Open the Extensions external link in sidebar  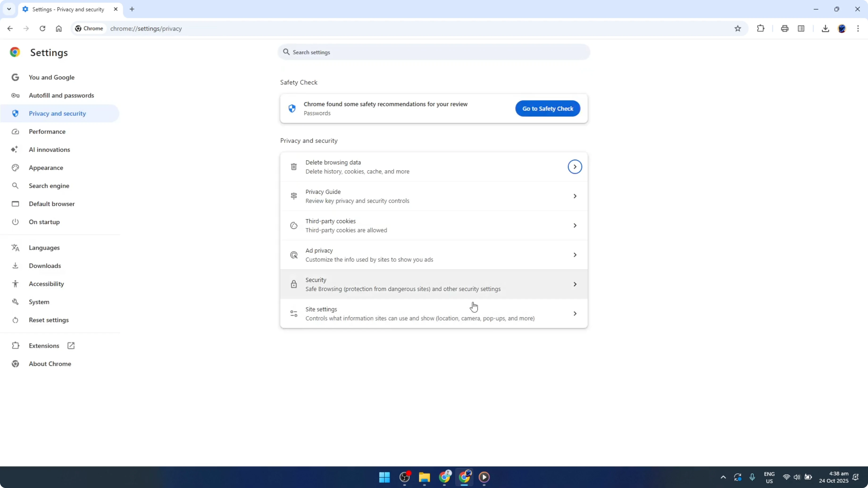[x=71, y=346]
